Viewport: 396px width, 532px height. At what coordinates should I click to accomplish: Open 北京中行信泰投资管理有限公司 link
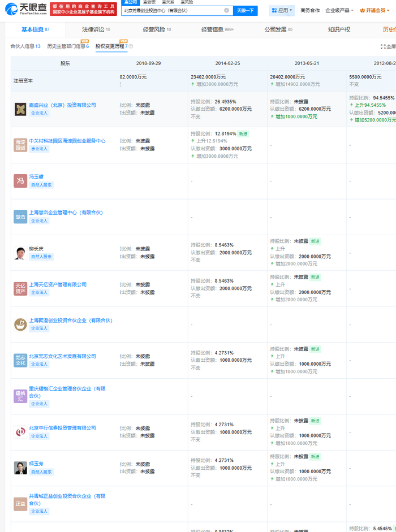62,428
